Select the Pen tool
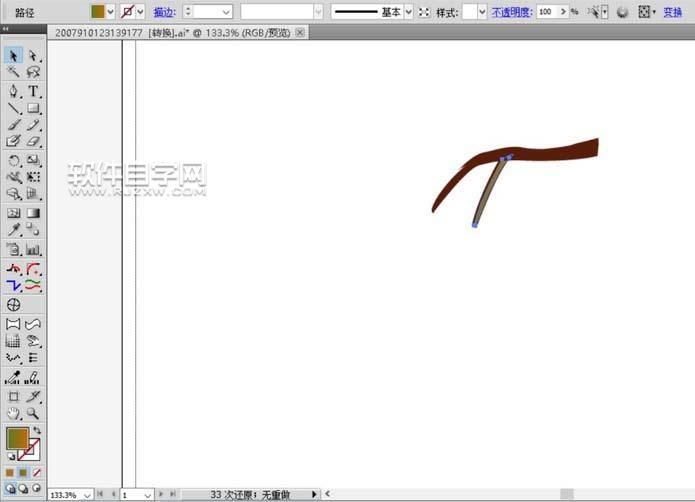 (x=14, y=91)
